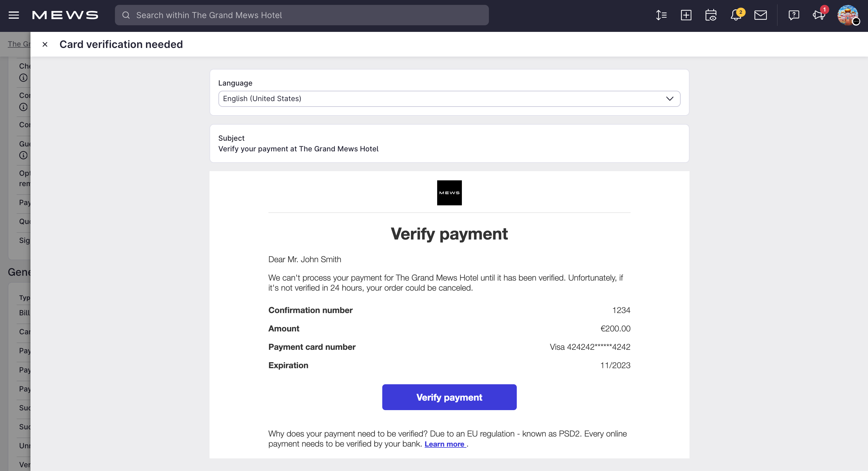Viewport: 868px width, 471px height.
Task: Click the Payment card number label
Action: 312,347
